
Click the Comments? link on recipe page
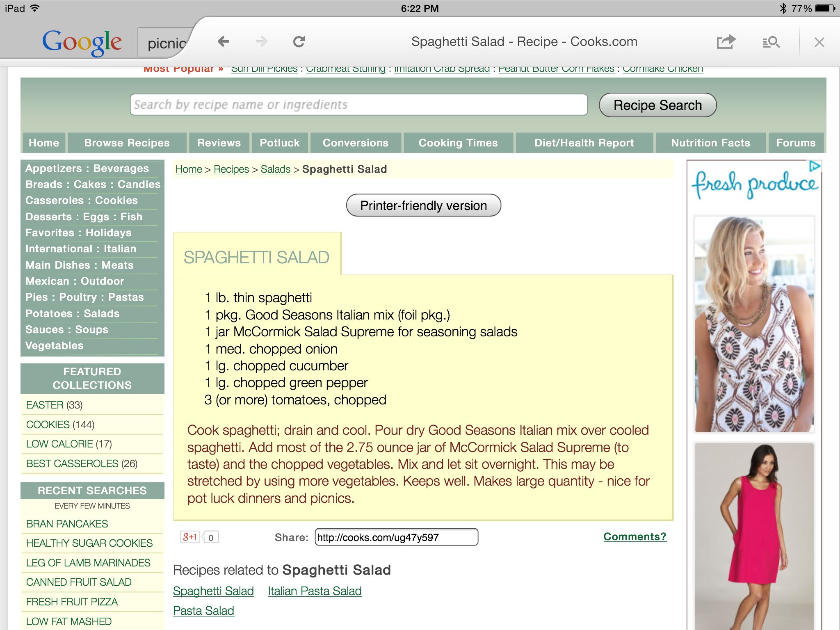(632, 536)
